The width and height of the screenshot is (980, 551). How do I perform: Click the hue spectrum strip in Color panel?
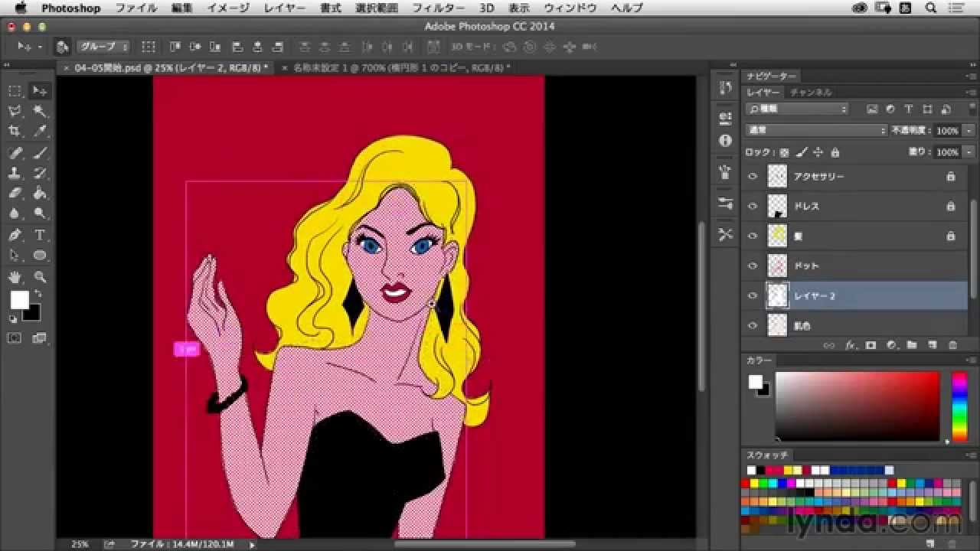tap(959, 406)
